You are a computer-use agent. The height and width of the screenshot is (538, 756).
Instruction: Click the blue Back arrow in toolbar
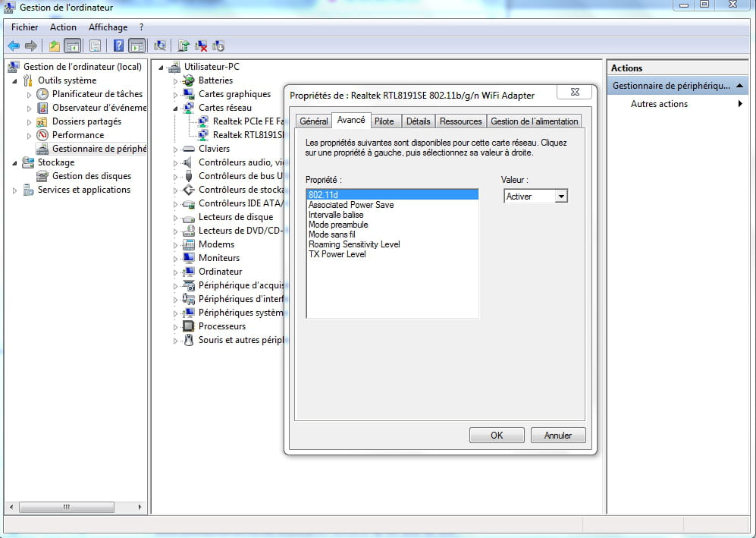pos(14,46)
